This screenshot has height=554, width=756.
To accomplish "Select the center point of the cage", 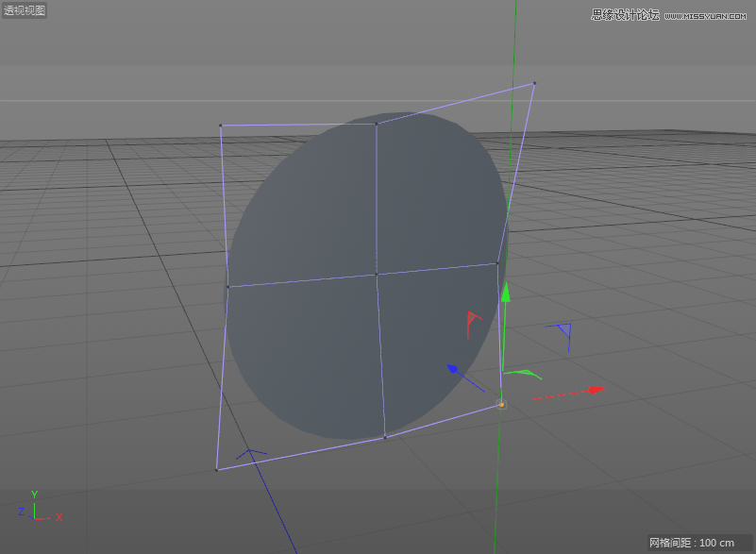I will click(x=377, y=275).
